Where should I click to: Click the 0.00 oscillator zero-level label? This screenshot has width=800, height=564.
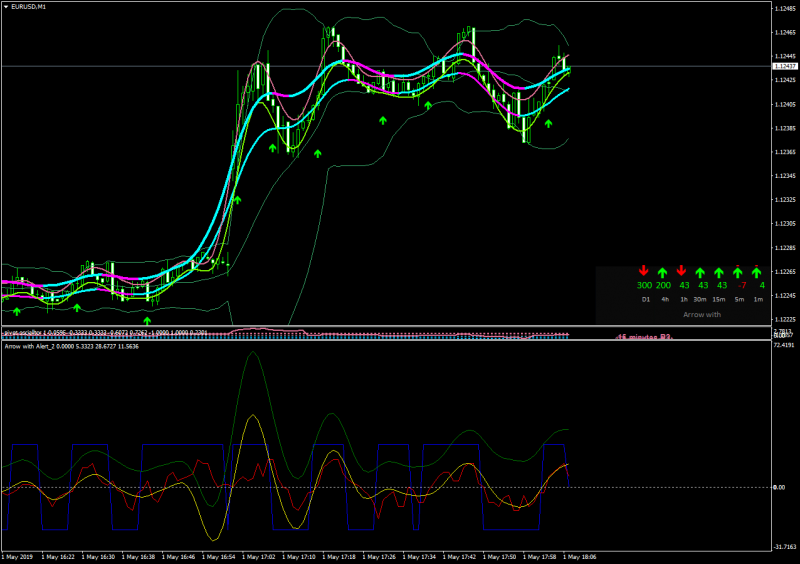pyautogui.click(x=779, y=487)
